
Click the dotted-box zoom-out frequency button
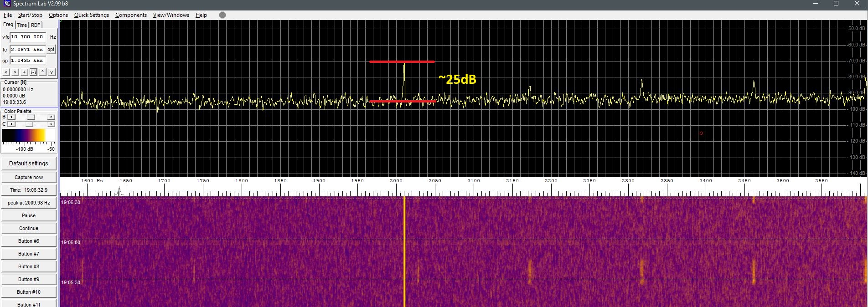pyautogui.click(x=33, y=72)
